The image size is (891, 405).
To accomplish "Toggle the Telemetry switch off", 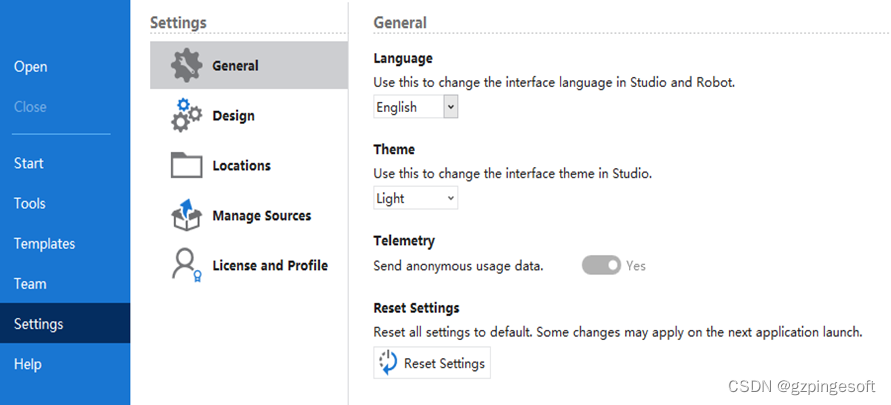I will click(601, 266).
